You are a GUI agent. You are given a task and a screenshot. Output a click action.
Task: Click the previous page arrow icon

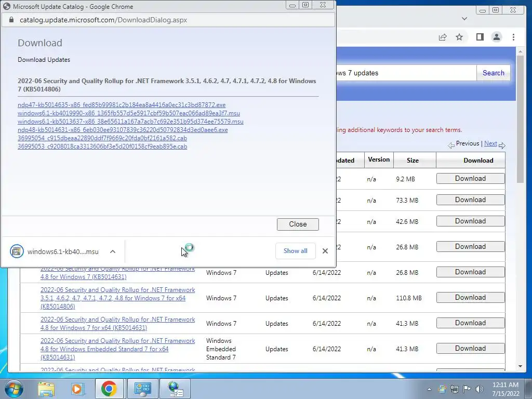point(451,145)
